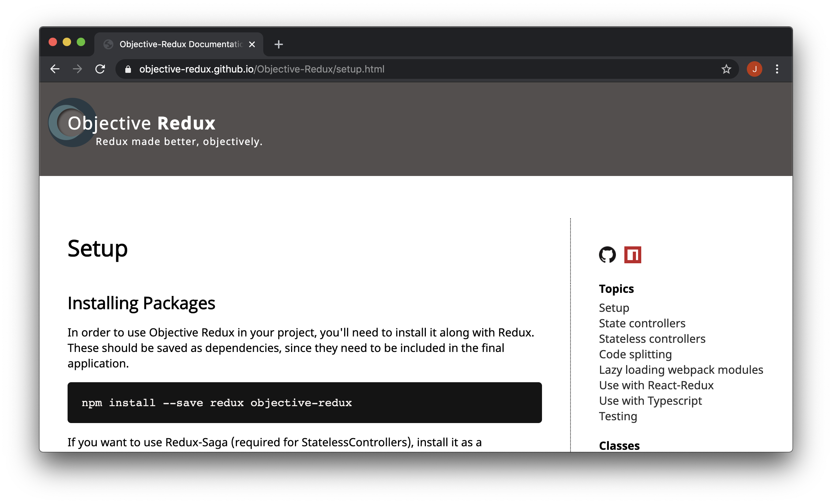Image resolution: width=832 pixels, height=504 pixels.
Task: Open the user profile avatar J
Action: tap(754, 69)
